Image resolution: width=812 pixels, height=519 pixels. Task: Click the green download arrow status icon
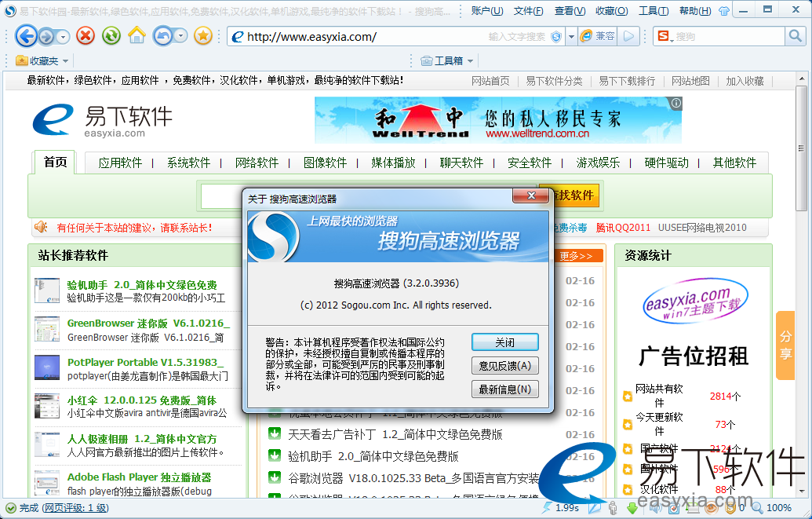(x=632, y=507)
